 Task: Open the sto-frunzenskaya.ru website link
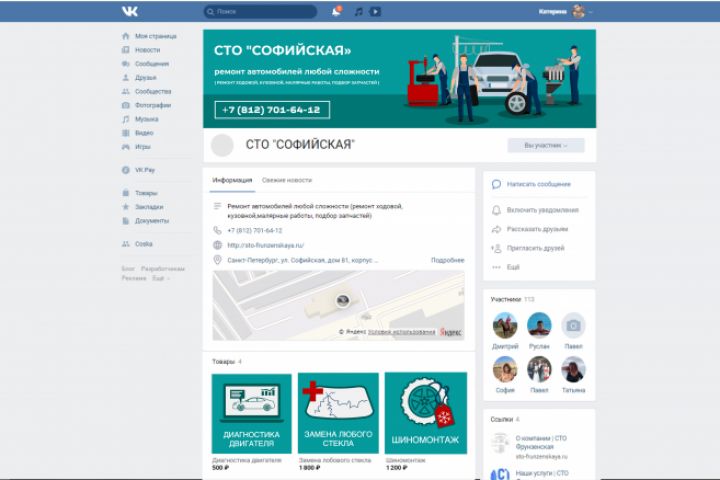265,245
